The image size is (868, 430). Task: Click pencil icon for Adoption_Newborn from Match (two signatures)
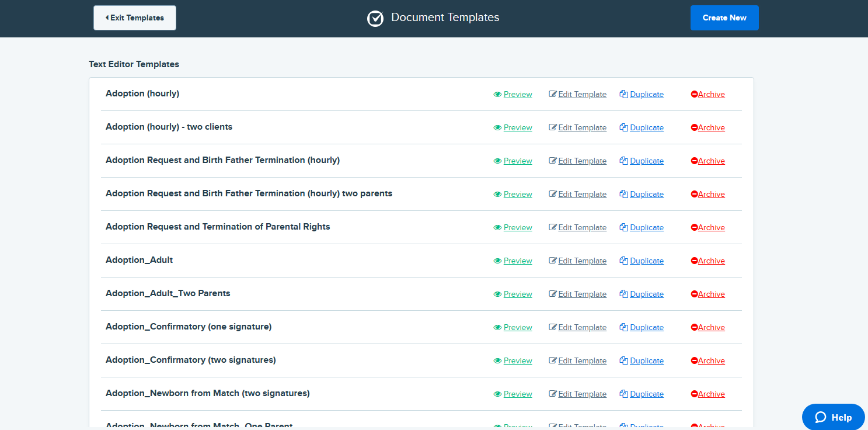553,394
